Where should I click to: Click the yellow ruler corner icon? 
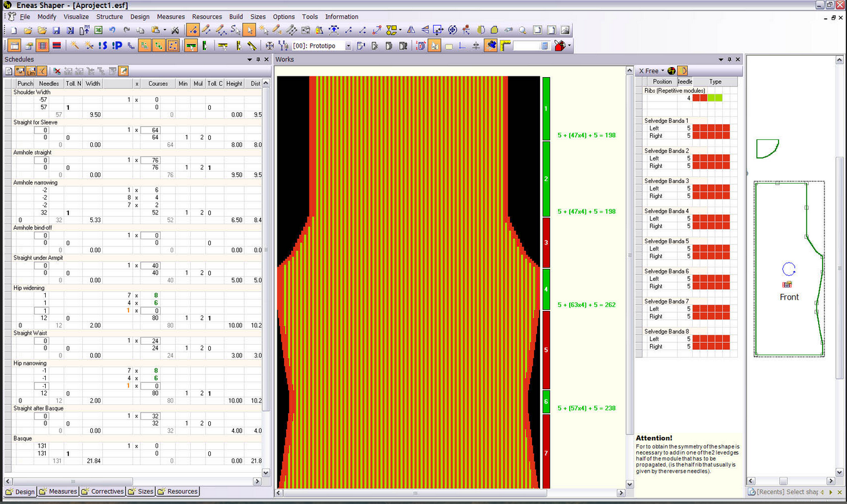click(506, 46)
